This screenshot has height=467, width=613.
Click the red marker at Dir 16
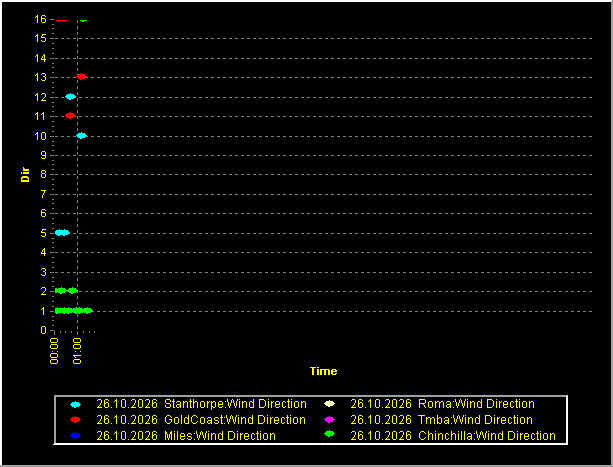coord(62,20)
